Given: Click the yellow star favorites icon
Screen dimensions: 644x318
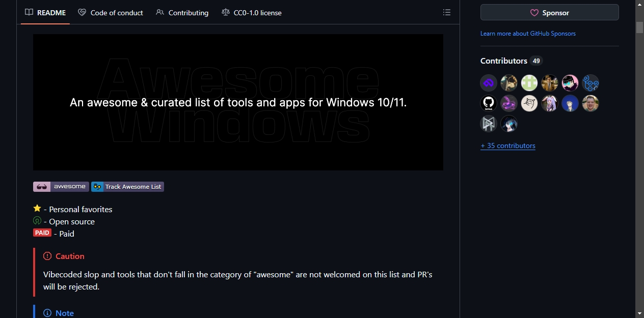Looking at the screenshot, I should [x=37, y=209].
